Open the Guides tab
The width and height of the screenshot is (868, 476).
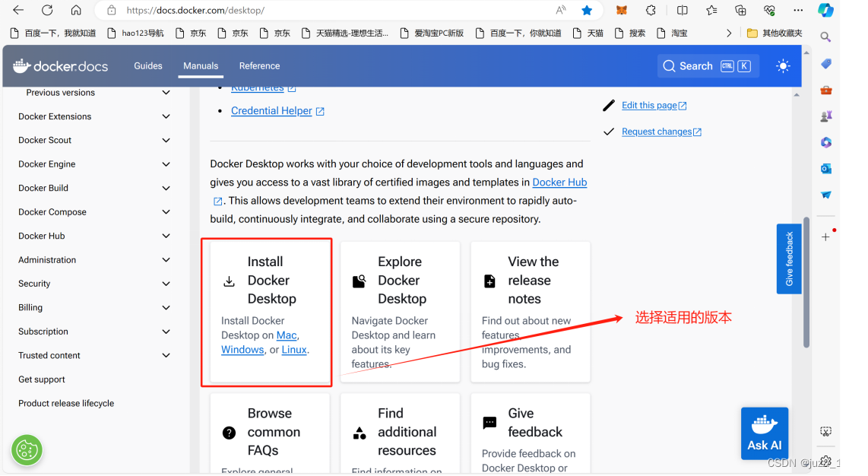(x=147, y=66)
